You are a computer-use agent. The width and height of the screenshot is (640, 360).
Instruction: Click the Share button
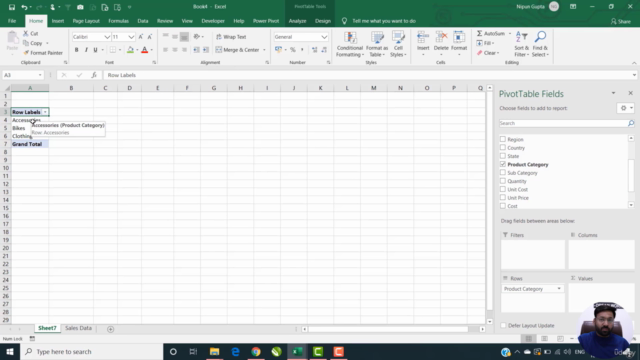pos(620,21)
